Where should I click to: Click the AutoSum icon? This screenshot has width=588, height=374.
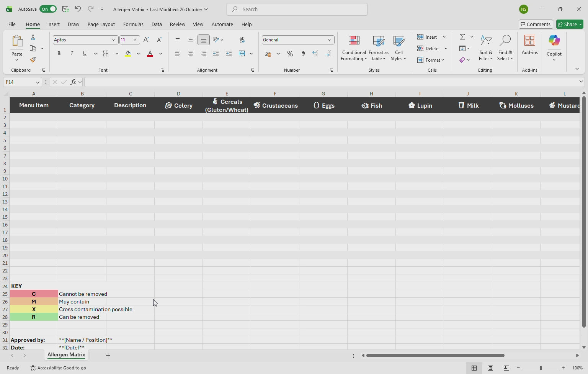point(462,37)
